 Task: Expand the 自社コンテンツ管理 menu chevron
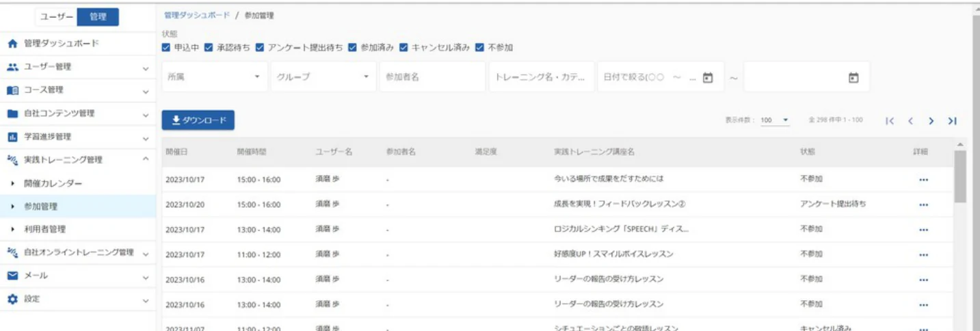pyautogui.click(x=146, y=115)
